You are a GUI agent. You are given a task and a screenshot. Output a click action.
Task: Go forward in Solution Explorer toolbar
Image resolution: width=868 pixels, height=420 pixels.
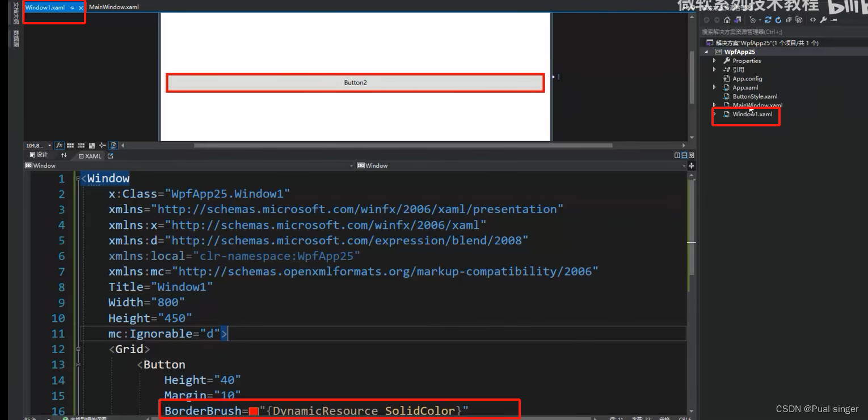(x=717, y=20)
